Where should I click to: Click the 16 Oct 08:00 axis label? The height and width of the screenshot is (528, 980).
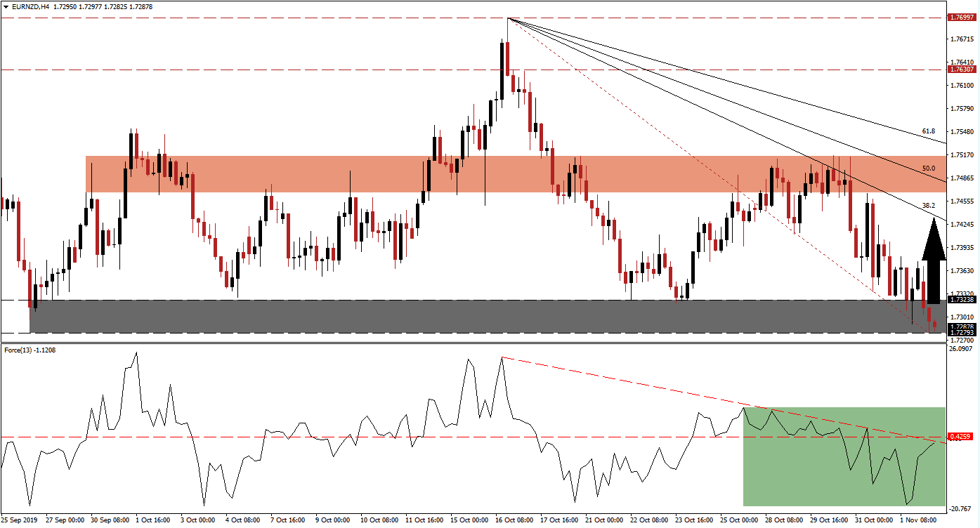[514, 521]
